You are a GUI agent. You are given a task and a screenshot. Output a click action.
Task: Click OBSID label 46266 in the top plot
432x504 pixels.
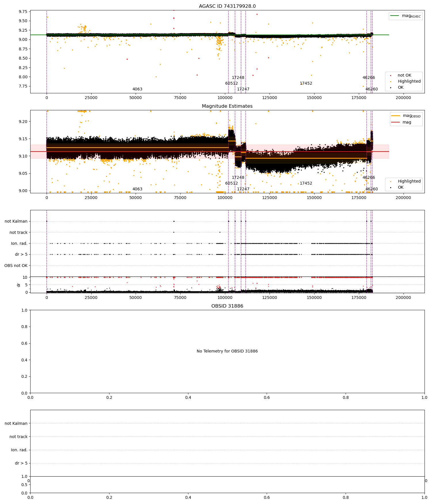pyautogui.click(x=369, y=78)
